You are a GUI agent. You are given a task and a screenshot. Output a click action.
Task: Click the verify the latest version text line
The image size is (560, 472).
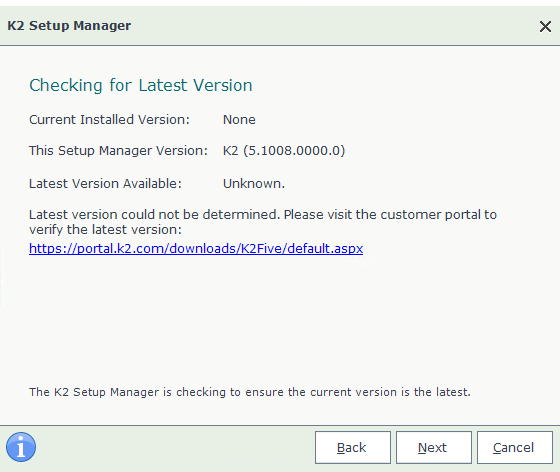tap(105, 230)
